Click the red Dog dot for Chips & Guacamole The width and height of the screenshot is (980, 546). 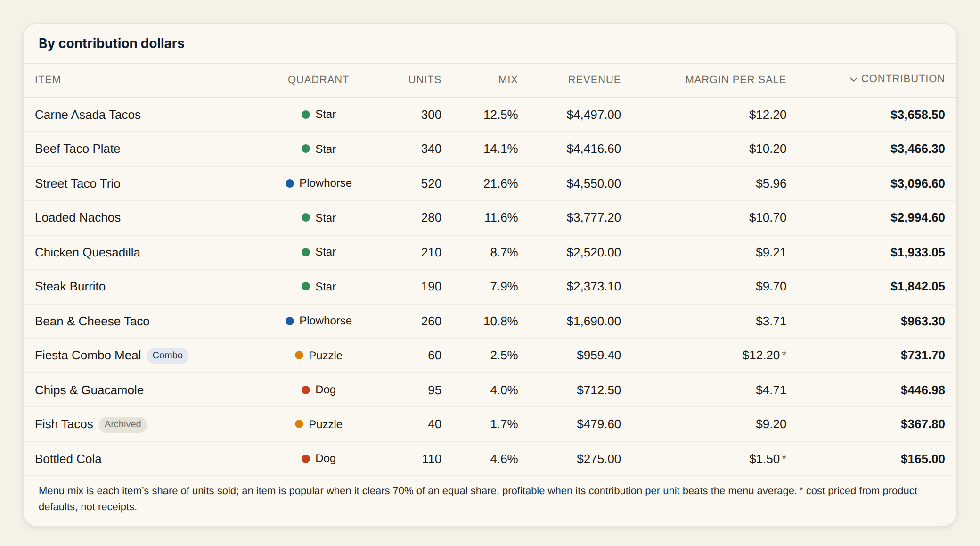(306, 390)
